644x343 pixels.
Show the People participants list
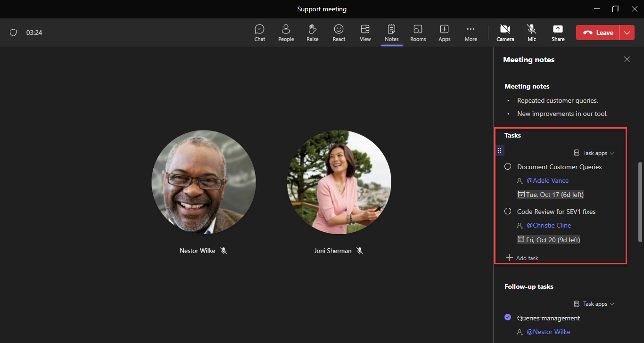[286, 33]
